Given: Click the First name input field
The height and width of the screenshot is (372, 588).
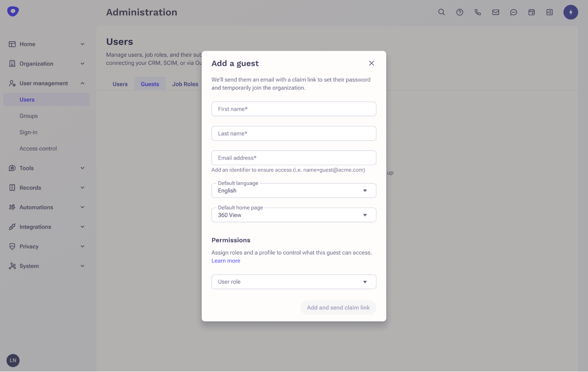Looking at the screenshot, I should [293, 109].
